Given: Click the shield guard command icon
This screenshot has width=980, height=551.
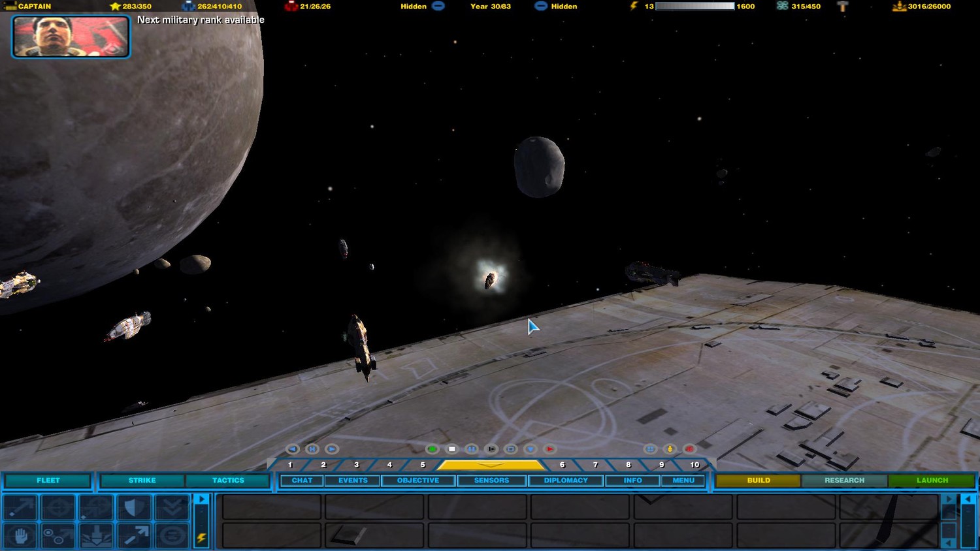Looking at the screenshot, I should coord(134,507).
